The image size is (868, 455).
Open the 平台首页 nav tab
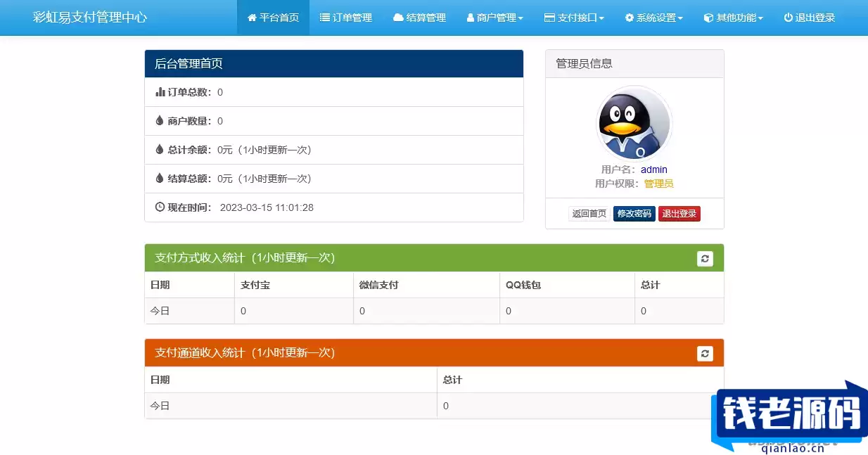(273, 18)
